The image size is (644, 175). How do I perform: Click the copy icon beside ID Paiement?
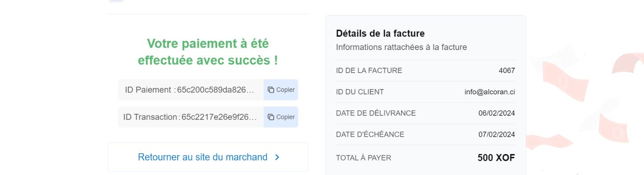(x=271, y=90)
